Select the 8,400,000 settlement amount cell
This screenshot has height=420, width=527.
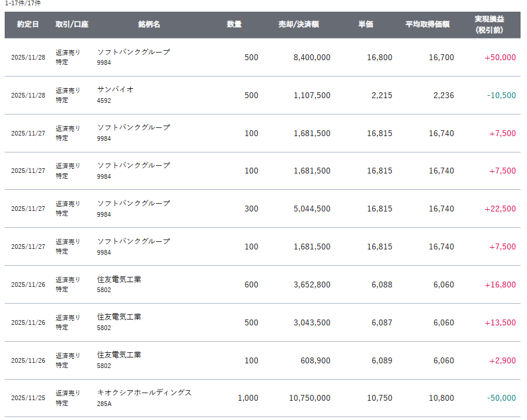pos(311,57)
